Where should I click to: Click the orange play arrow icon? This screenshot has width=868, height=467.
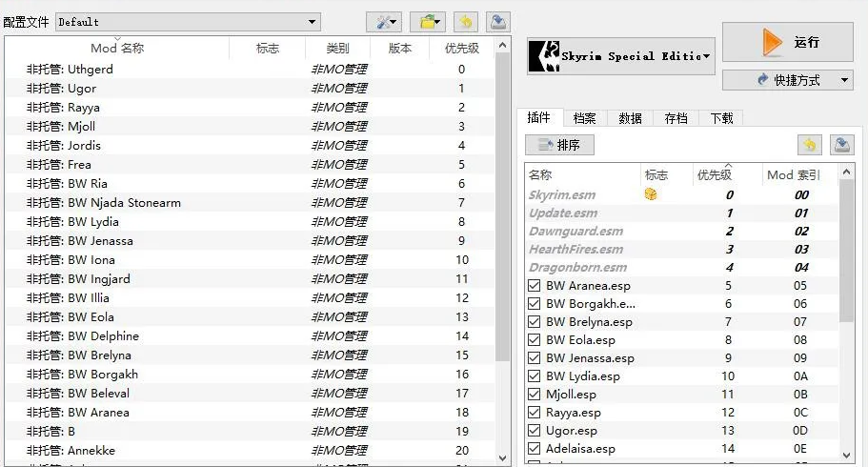[771, 42]
